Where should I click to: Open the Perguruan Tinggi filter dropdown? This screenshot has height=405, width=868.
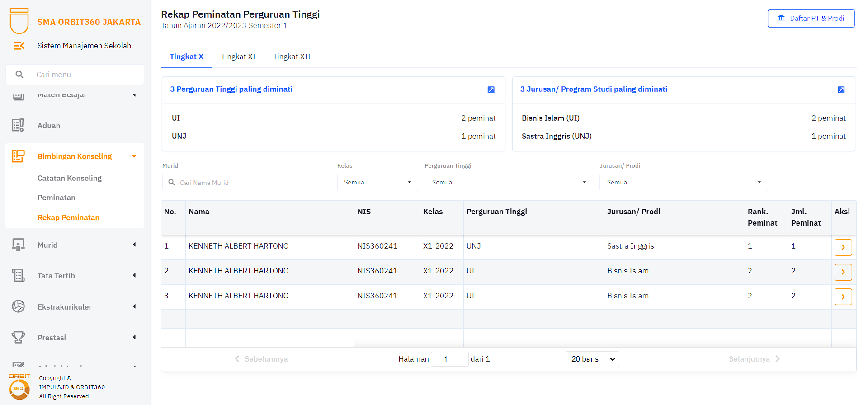(508, 182)
